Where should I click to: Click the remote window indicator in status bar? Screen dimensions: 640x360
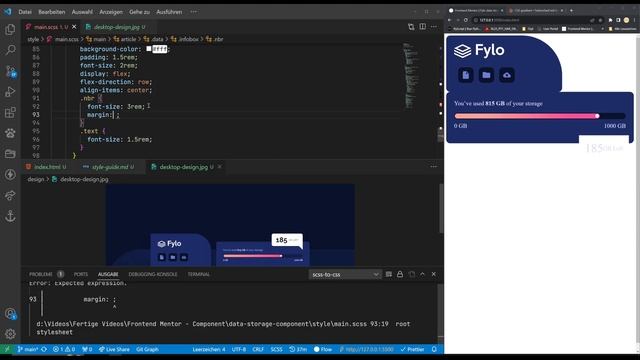7,349
